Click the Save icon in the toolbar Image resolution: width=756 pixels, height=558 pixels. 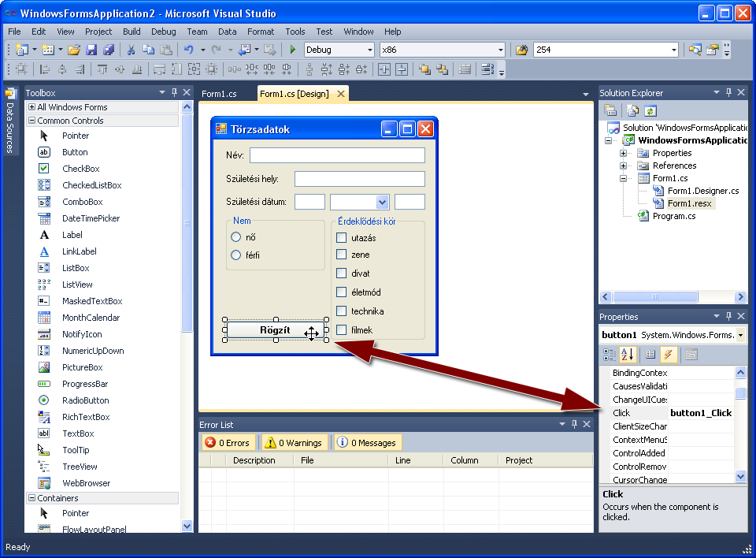tap(91, 50)
